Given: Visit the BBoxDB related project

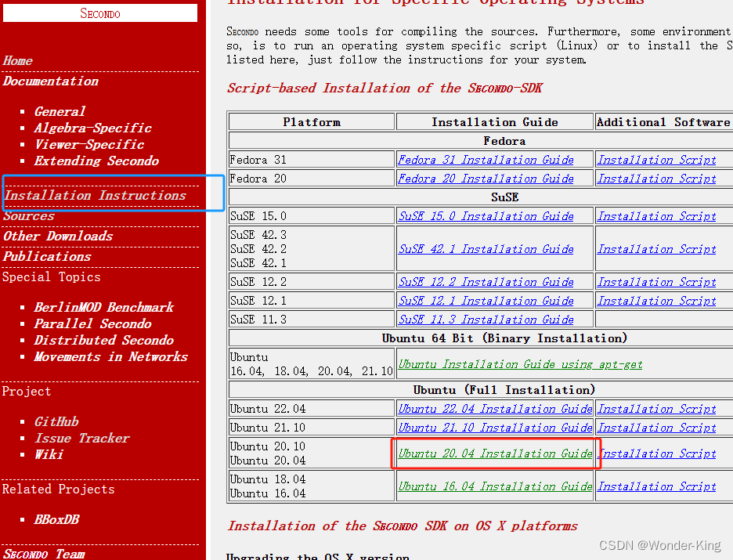Looking at the screenshot, I should 56,519.
